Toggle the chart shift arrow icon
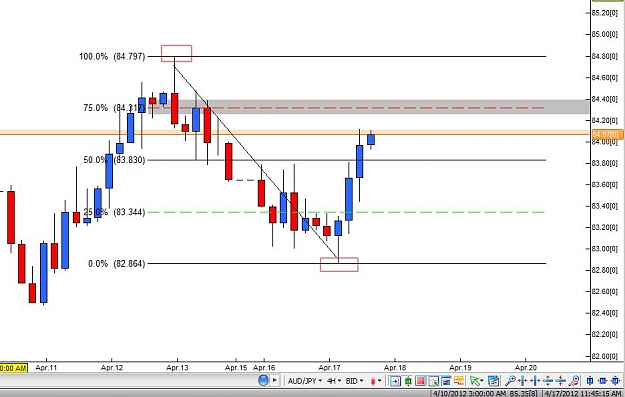 click(x=395, y=381)
